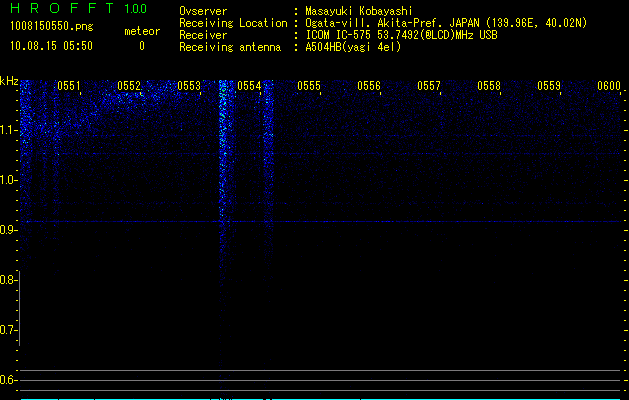Click the 0.8 frequency axis label
The height and width of the screenshot is (400, 629).
pyautogui.click(x=8, y=280)
